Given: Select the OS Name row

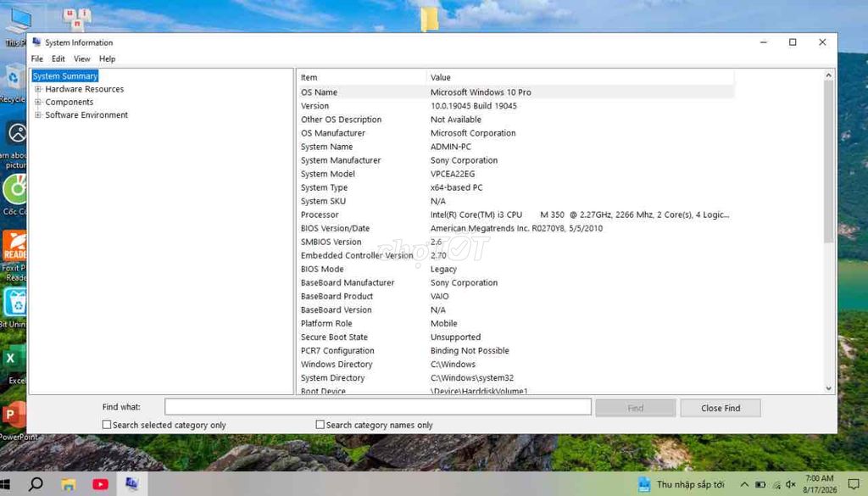Looking at the screenshot, I should pyautogui.click(x=516, y=92).
